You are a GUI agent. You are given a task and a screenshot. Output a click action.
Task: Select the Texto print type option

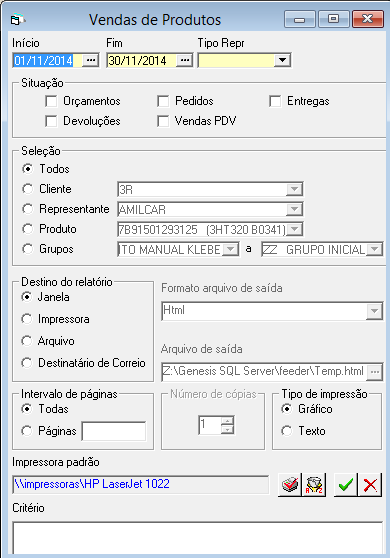pos(286,431)
